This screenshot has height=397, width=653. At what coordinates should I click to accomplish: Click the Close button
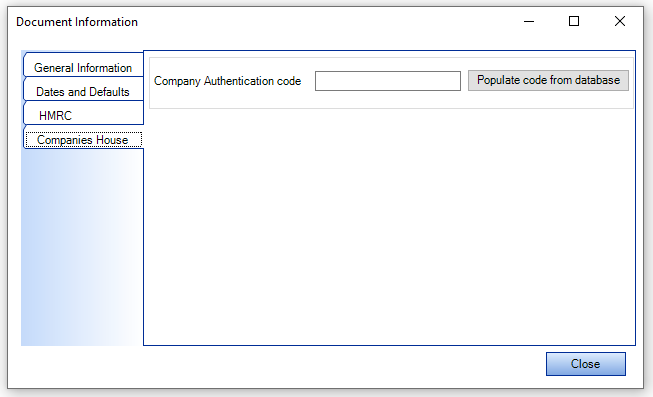[586, 364]
